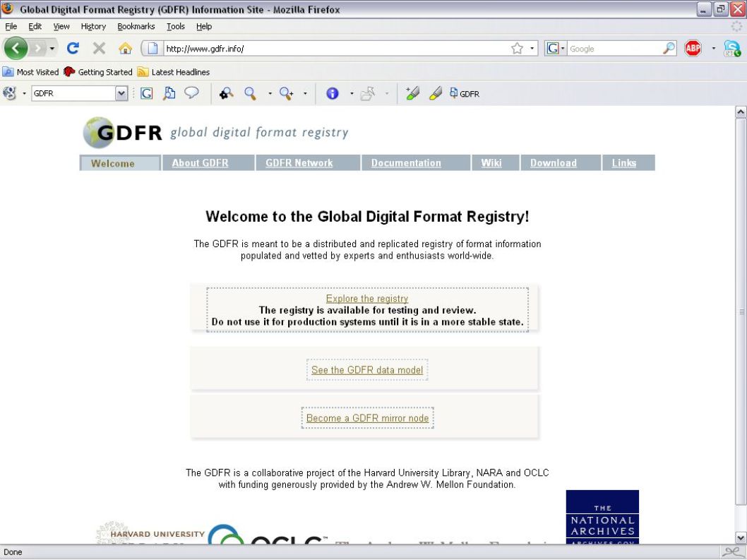
Task: Click the blue info icon
Action: point(332,93)
